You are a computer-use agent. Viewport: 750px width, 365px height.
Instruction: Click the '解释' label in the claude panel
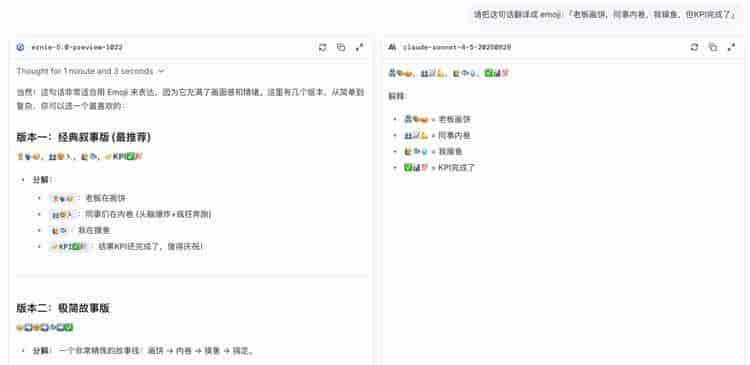coord(397,97)
